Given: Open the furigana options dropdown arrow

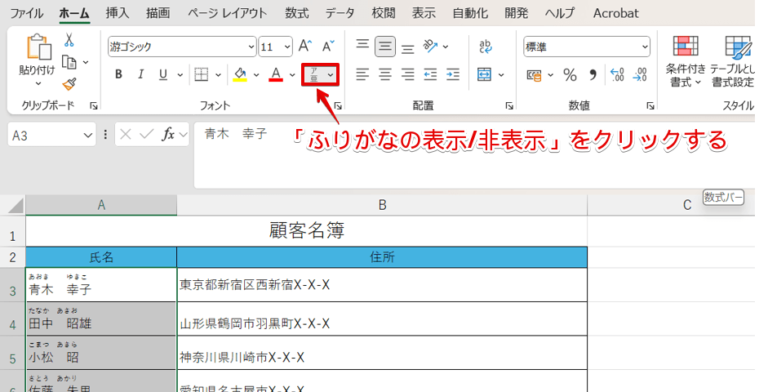Looking at the screenshot, I should pos(331,75).
